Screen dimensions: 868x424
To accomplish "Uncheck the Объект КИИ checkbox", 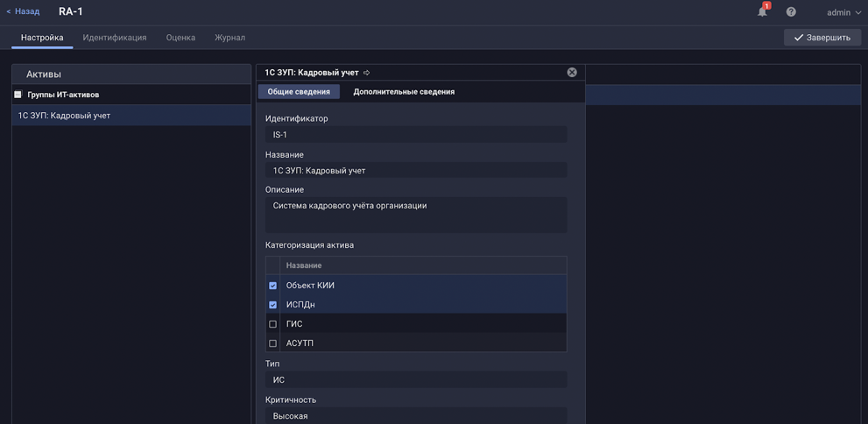I will (x=272, y=286).
